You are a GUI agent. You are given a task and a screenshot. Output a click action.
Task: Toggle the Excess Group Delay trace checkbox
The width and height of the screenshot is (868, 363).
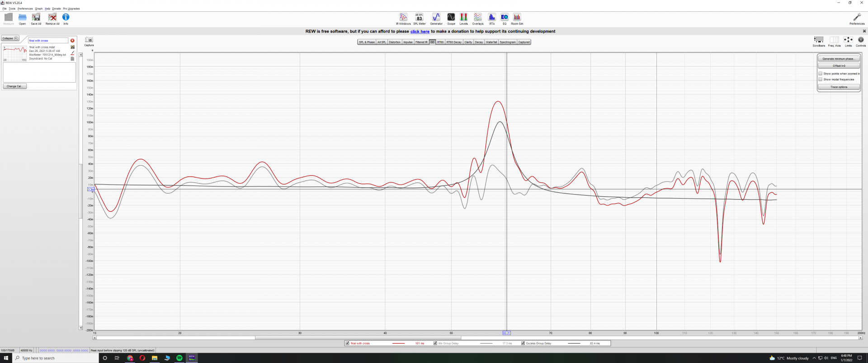coord(523,343)
